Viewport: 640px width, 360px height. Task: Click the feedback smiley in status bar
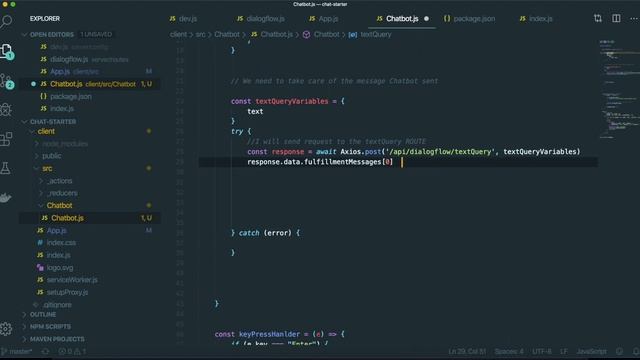click(x=619, y=351)
